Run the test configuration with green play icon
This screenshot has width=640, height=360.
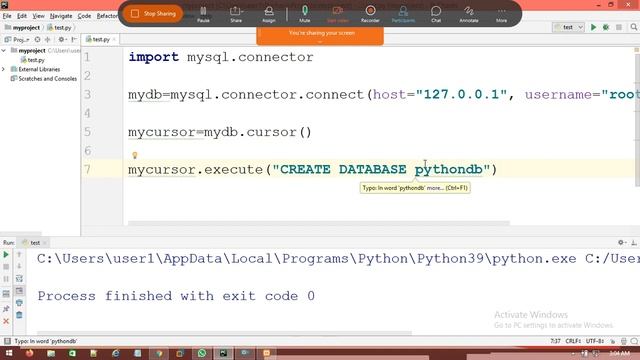pyautogui.click(x=593, y=27)
